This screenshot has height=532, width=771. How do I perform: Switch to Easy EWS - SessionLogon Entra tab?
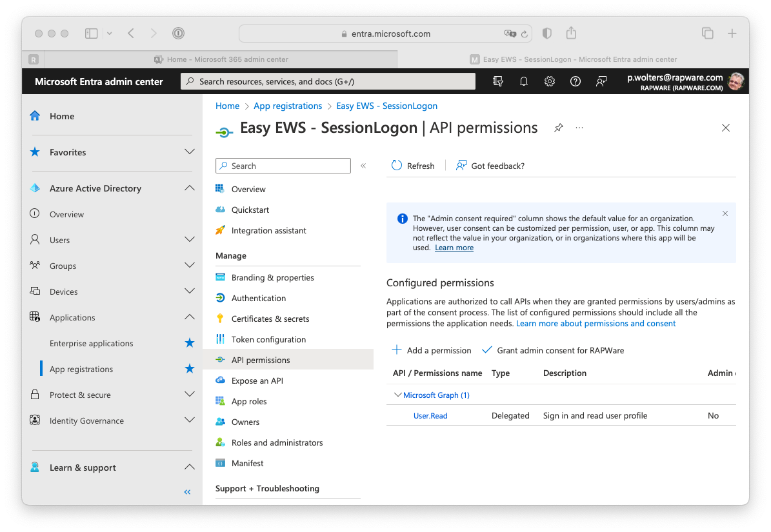[x=574, y=59]
